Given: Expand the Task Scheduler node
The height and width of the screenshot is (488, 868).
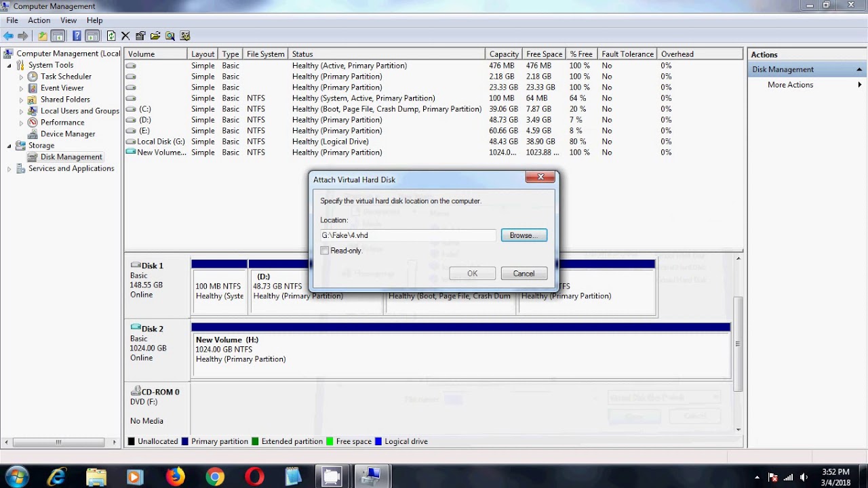Looking at the screenshot, I should coord(21,77).
